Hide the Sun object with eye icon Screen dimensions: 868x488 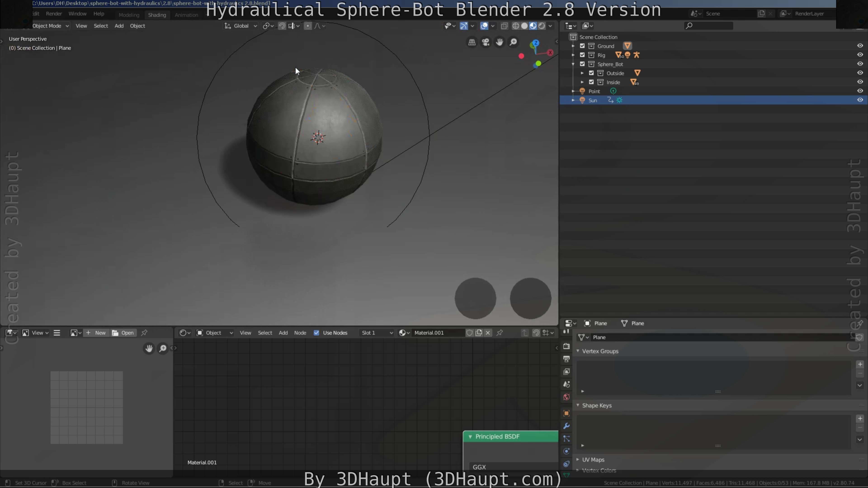[x=860, y=100]
